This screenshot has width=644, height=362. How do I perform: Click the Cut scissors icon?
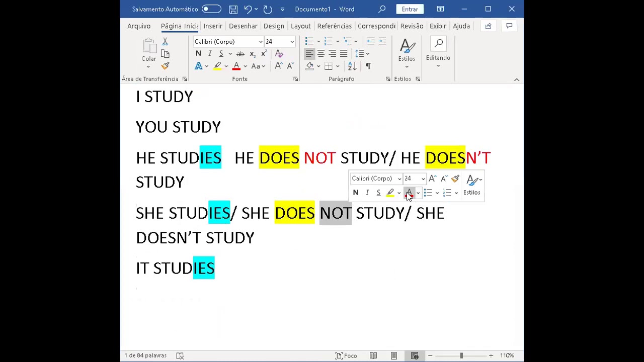pos(165,42)
